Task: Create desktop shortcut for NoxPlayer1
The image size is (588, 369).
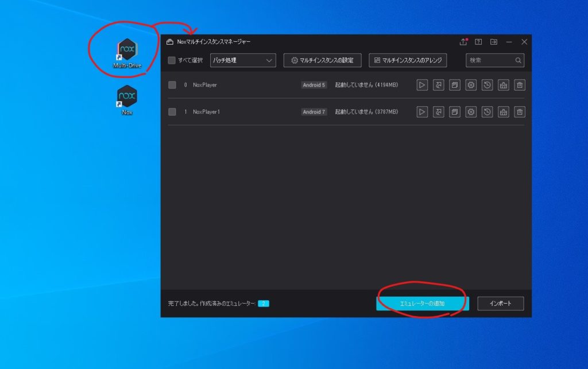Action: (439, 112)
